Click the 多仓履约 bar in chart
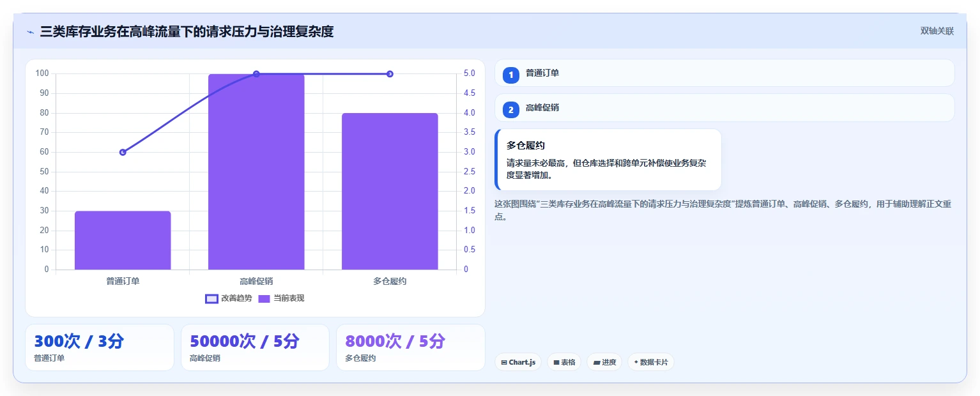 (390, 192)
